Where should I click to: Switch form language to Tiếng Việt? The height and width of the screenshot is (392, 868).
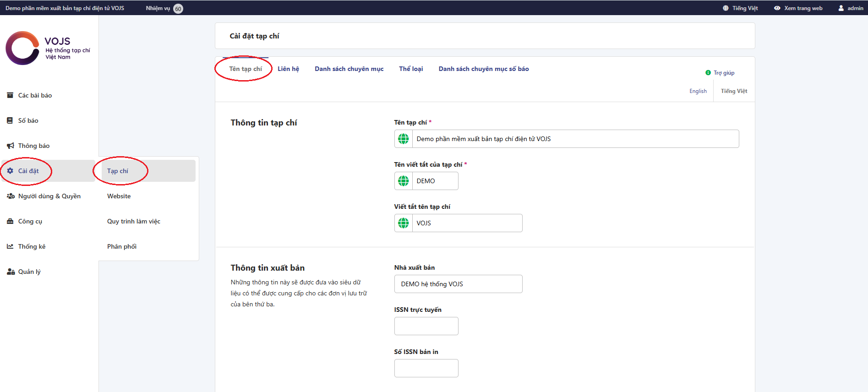click(x=734, y=91)
